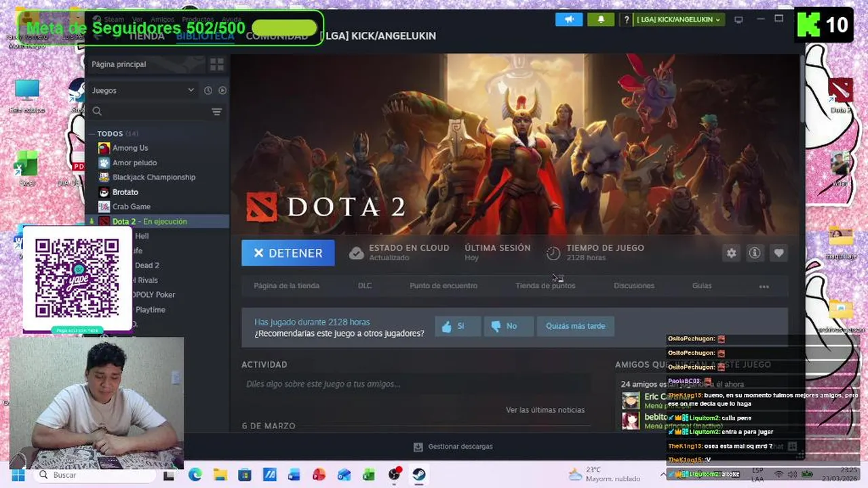
Task: Click the activity status input field
Action: 416,384
